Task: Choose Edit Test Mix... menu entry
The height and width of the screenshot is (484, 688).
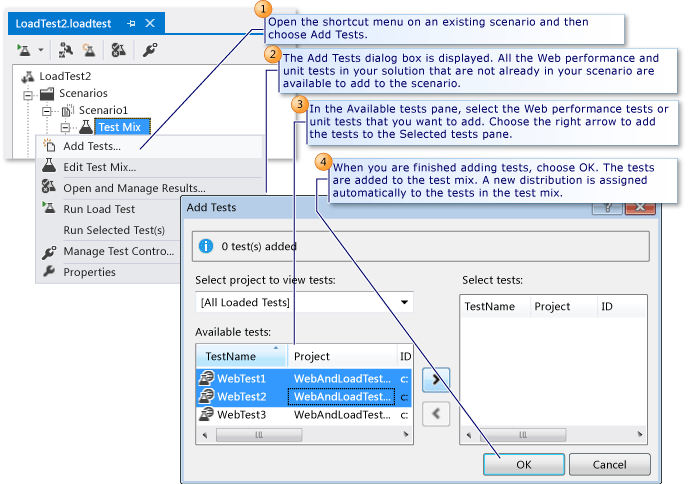Action: [151, 167]
